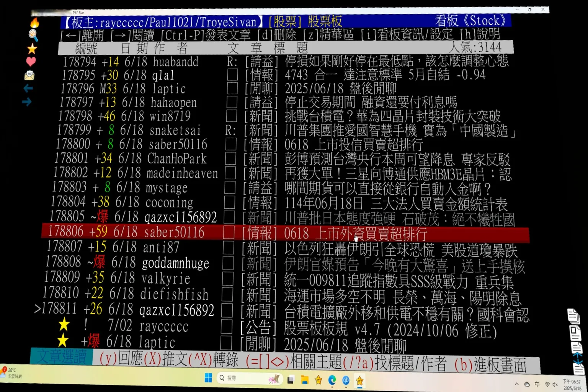Viewport: 588px width, 392px height.
Task: Click the document-with-image icon at right
Action: click(575, 333)
